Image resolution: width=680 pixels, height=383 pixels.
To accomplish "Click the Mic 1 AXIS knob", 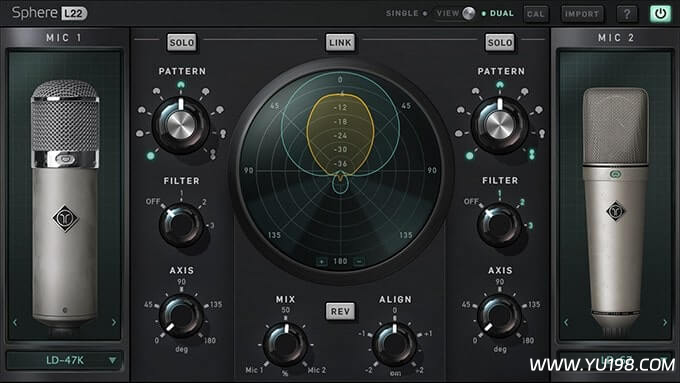I will (181, 316).
